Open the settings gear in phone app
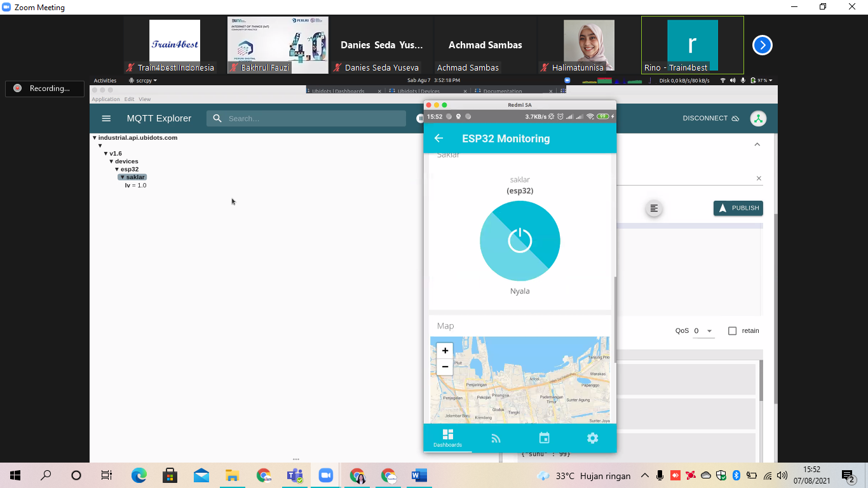Viewport: 868px width, 488px height. tap(592, 438)
